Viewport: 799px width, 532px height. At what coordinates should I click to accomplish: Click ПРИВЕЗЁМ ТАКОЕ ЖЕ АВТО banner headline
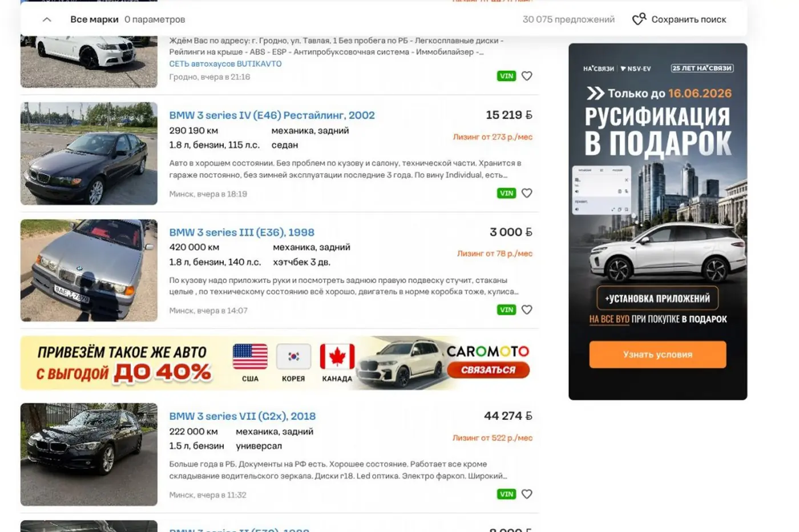[x=122, y=352]
